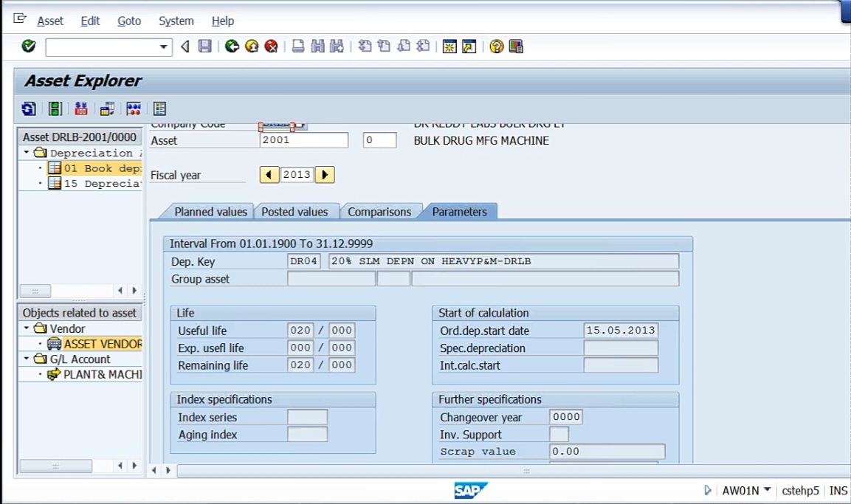The height and width of the screenshot is (504, 851).
Task: Toggle the Inv. Support checkbox
Action: [559, 434]
